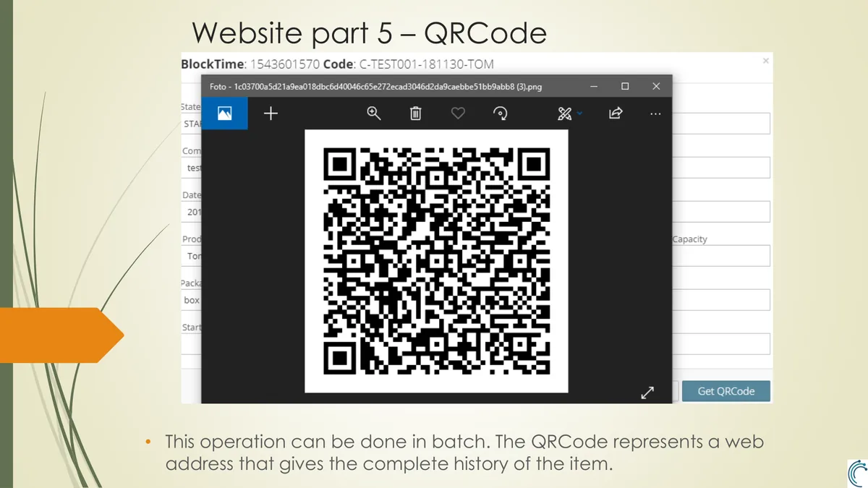Viewport: 868px width, 488px height.
Task: Click the Foto window title bar filename
Action: 376,86
